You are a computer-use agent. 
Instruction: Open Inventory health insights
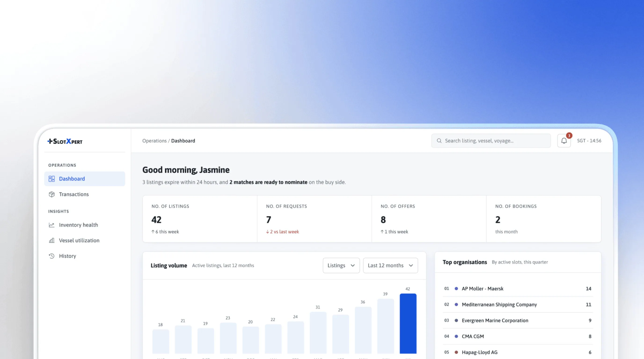(x=85, y=225)
